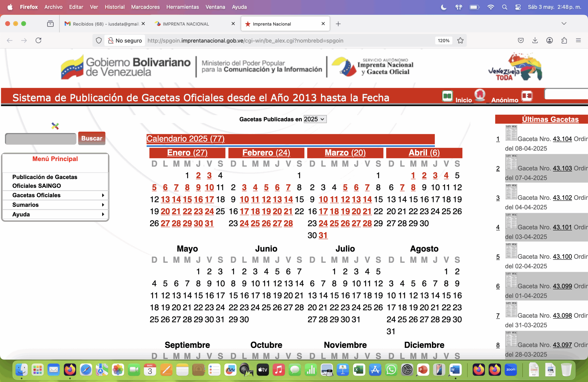Screen dimensions: 588x382
Task: Open Spotlight search in menu bar
Action: coord(504,7)
